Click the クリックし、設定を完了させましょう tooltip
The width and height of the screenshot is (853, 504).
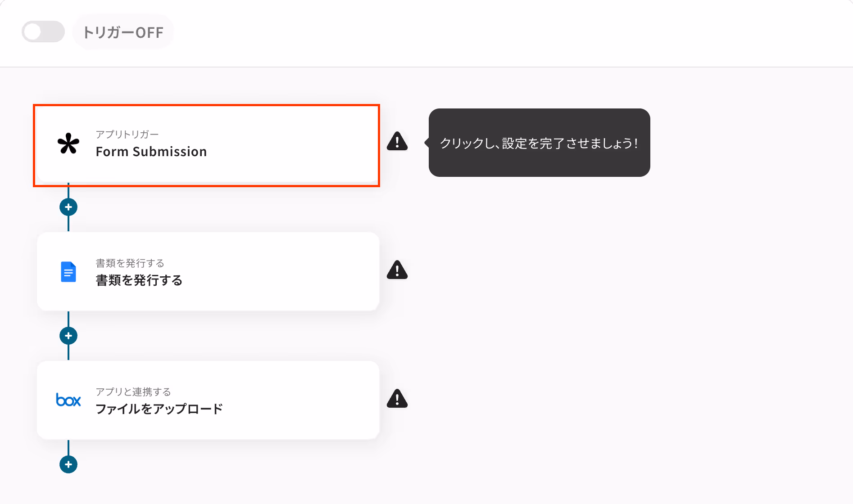(x=539, y=143)
